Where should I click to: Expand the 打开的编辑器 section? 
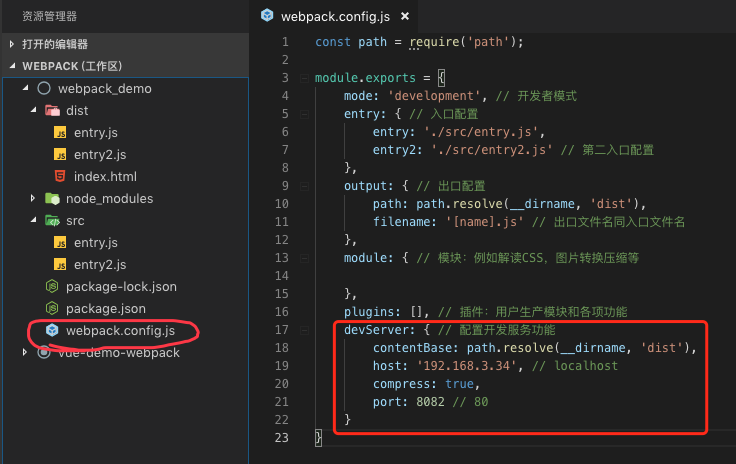12,44
